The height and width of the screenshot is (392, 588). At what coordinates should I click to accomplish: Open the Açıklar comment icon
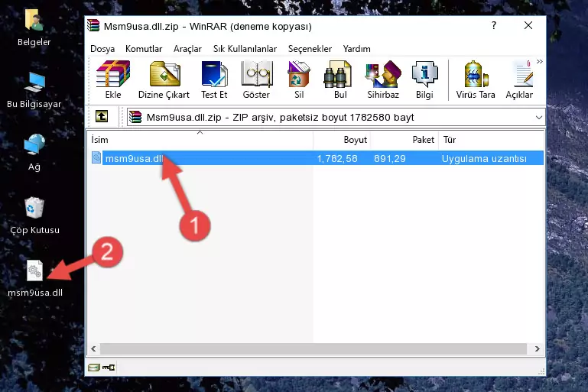pos(519,79)
